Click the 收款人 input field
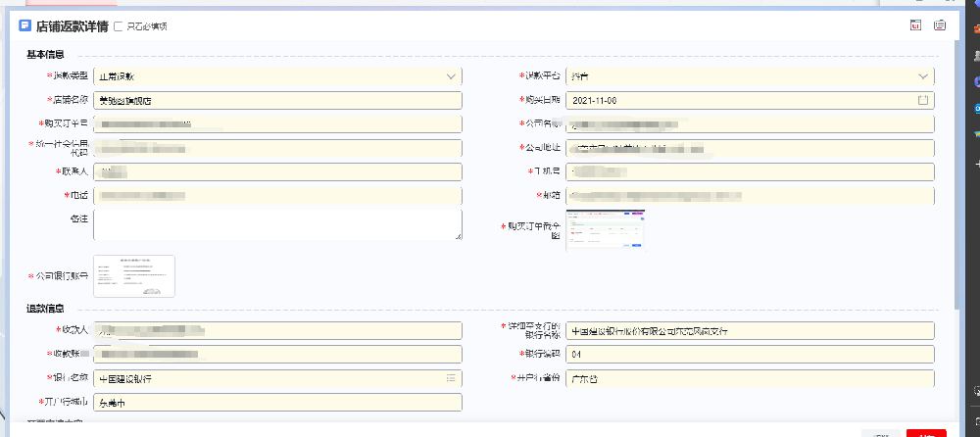Image resolution: width=980 pixels, height=437 pixels. point(277,331)
